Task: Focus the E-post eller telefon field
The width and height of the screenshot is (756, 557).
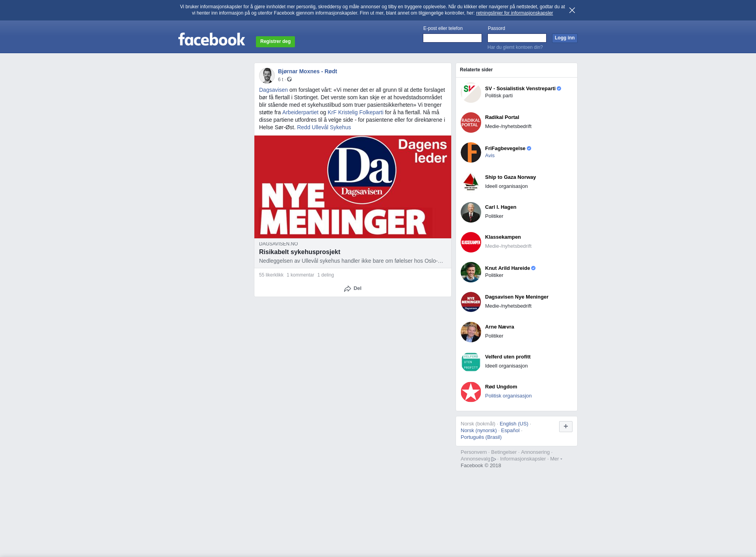Action: pos(452,38)
